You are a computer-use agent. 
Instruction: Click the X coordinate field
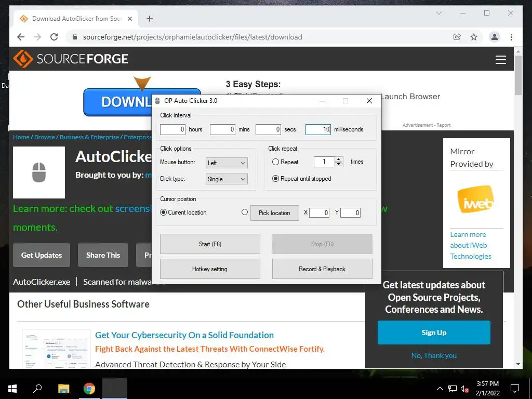click(319, 212)
